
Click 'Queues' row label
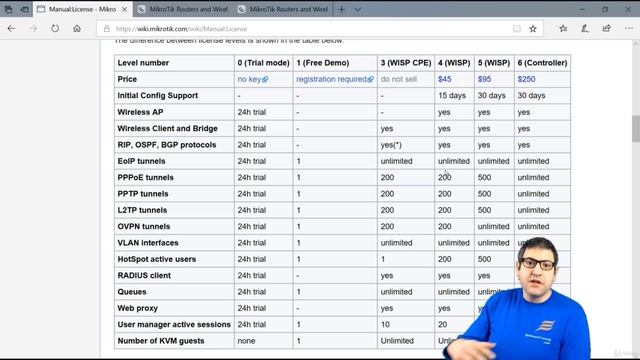(x=132, y=291)
